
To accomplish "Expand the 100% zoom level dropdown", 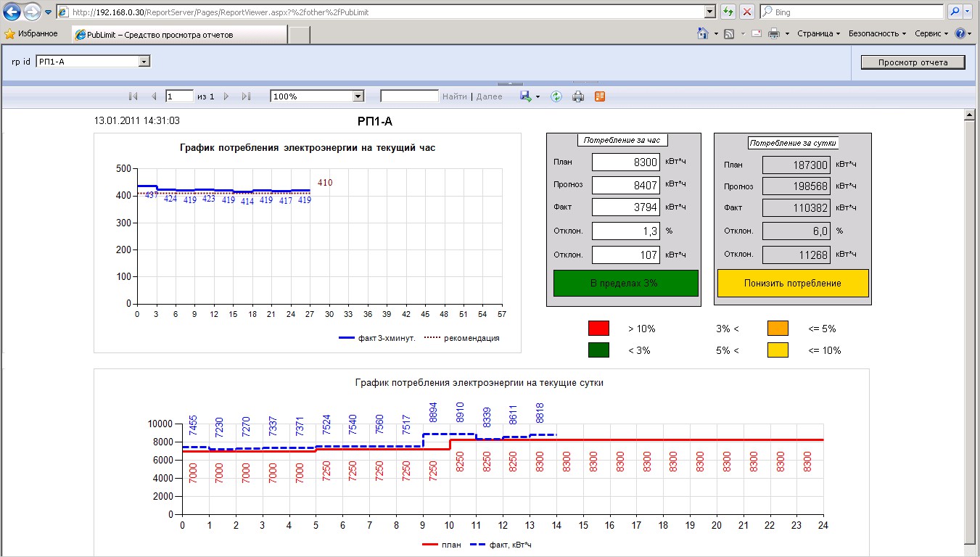I will coord(358,96).
